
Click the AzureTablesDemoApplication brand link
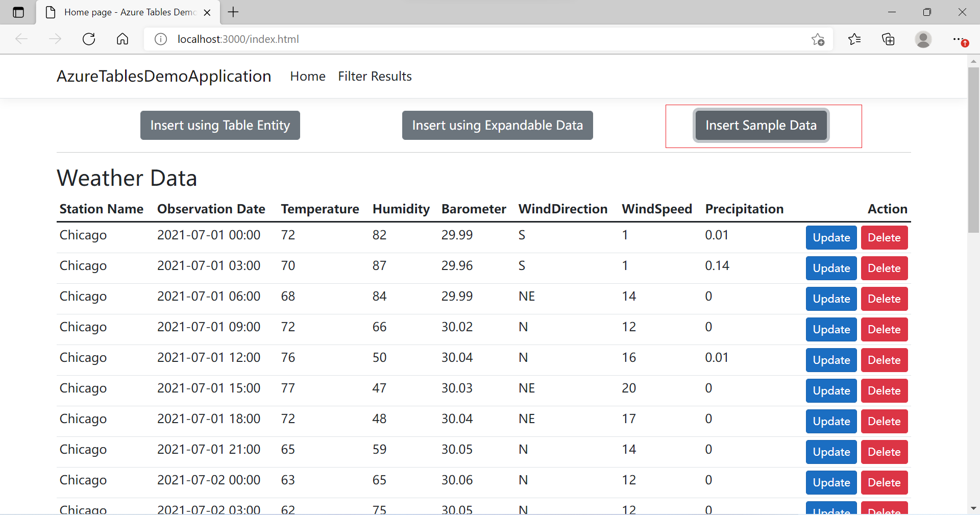pyautogui.click(x=164, y=77)
